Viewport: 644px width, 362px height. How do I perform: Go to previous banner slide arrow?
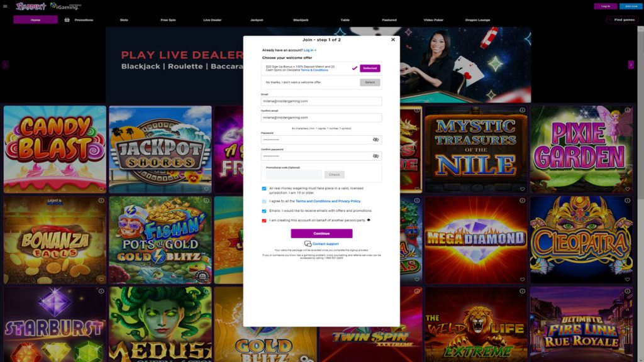[5, 65]
